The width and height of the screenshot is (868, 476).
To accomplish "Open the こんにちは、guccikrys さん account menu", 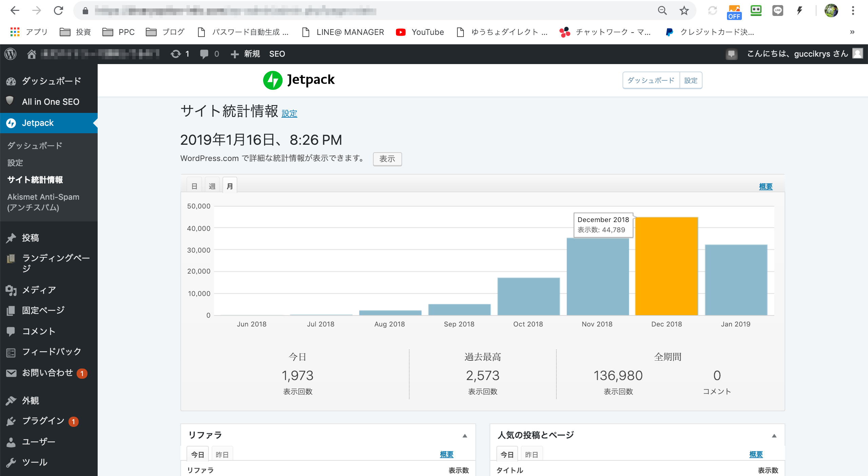I will (x=805, y=54).
